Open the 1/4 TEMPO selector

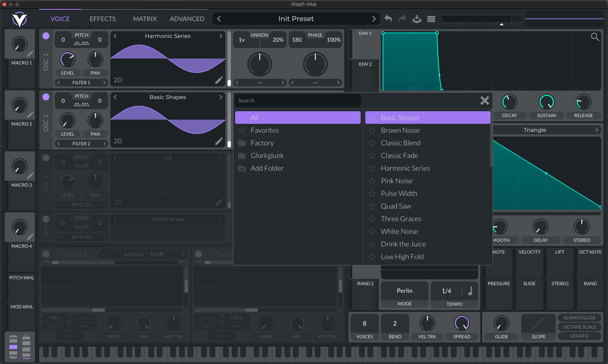[447, 291]
